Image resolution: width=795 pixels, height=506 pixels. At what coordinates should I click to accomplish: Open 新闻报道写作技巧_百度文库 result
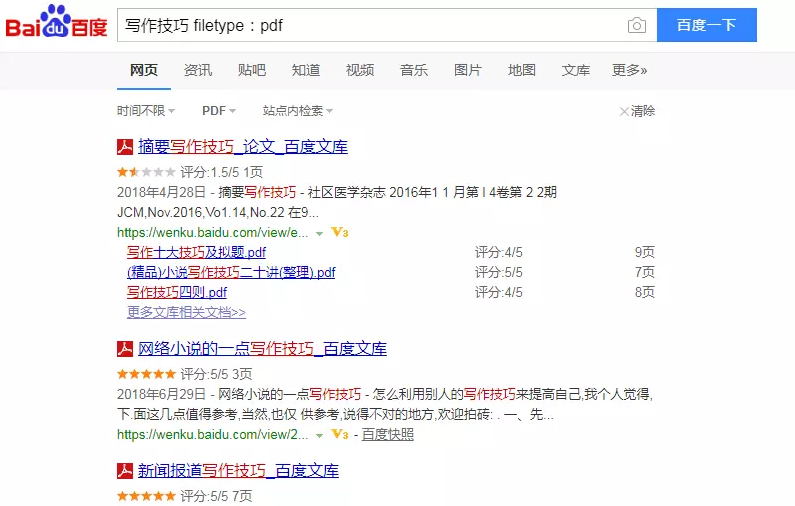tap(238, 471)
